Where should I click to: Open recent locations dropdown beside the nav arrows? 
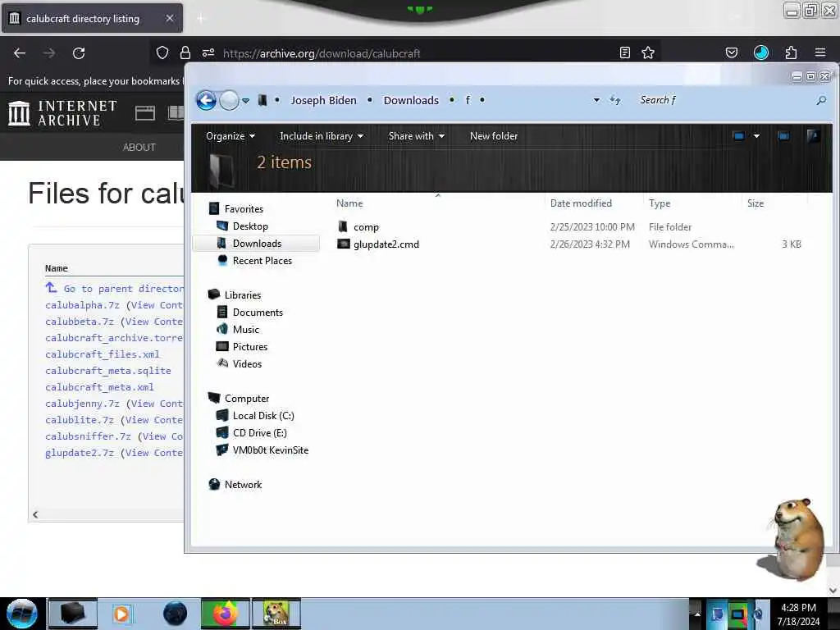245,100
